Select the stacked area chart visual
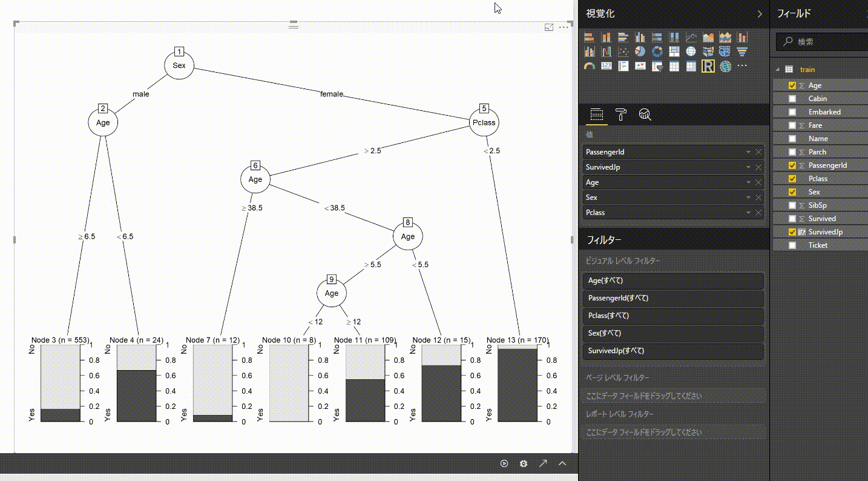Screen dimensions: 868x481 tap(725, 37)
